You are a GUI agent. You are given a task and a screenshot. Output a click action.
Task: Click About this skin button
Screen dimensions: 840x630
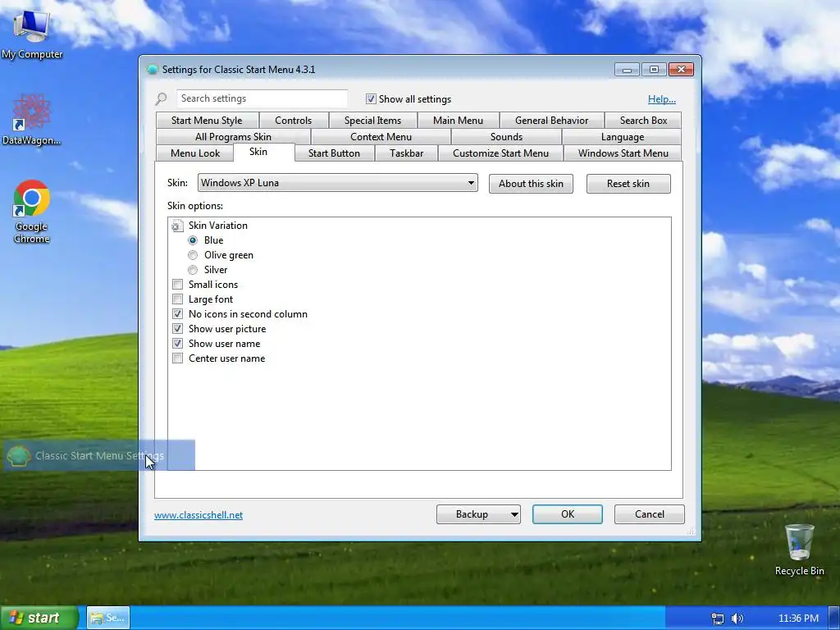531,184
